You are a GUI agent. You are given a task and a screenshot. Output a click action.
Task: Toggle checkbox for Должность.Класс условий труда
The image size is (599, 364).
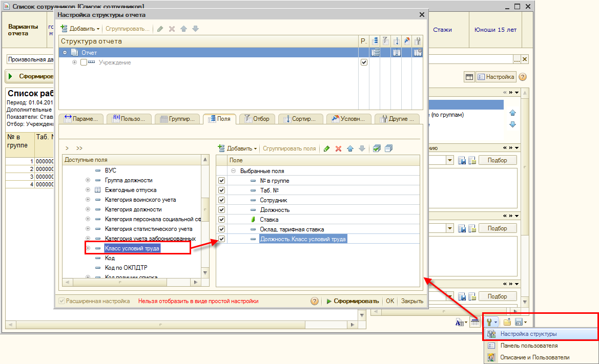pyautogui.click(x=221, y=239)
